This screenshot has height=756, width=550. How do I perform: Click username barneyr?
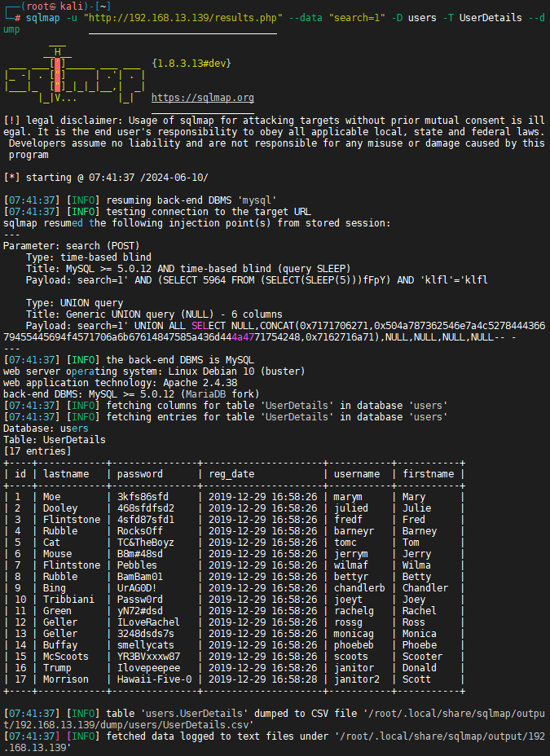click(x=354, y=531)
